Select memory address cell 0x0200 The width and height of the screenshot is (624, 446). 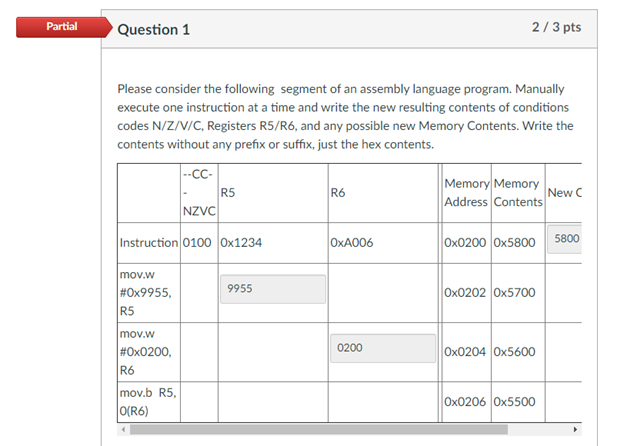(x=465, y=243)
